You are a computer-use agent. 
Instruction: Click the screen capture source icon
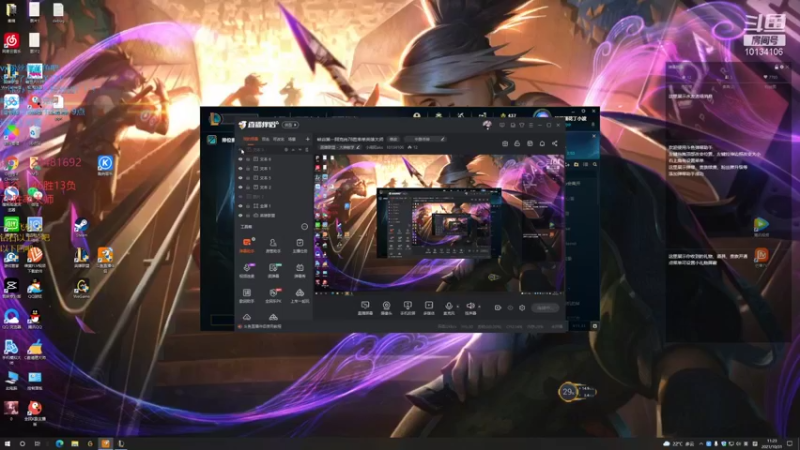[365, 307]
